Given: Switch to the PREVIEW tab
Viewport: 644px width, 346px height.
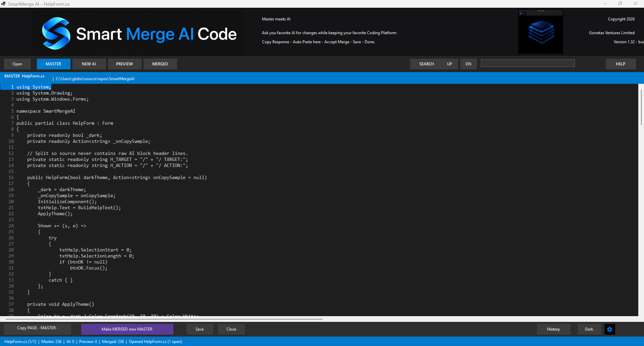Looking at the screenshot, I should pyautogui.click(x=124, y=64).
